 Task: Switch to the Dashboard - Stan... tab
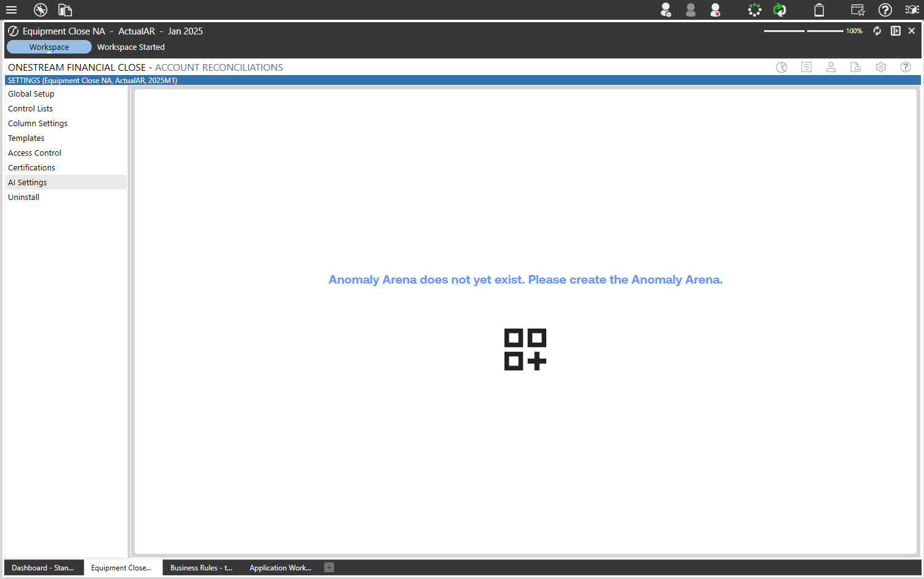(43, 567)
